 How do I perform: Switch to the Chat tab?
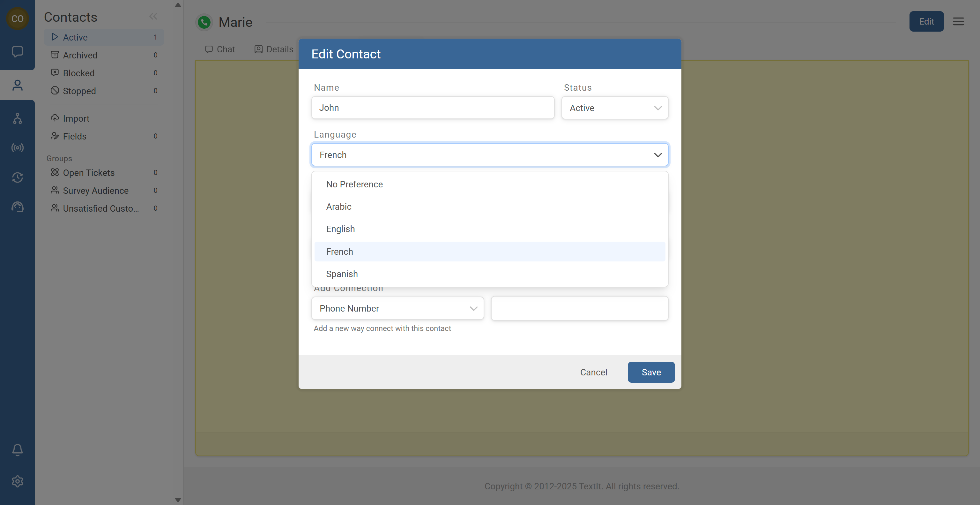220,49
